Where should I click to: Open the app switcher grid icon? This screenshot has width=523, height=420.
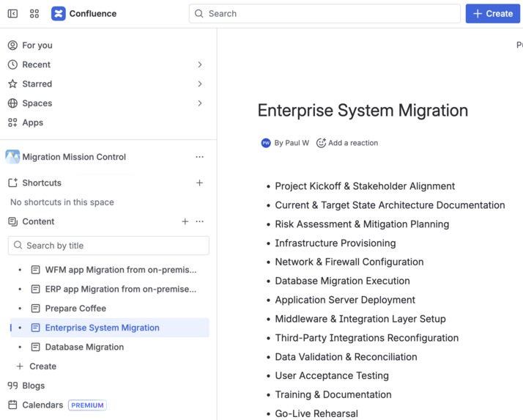34,14
